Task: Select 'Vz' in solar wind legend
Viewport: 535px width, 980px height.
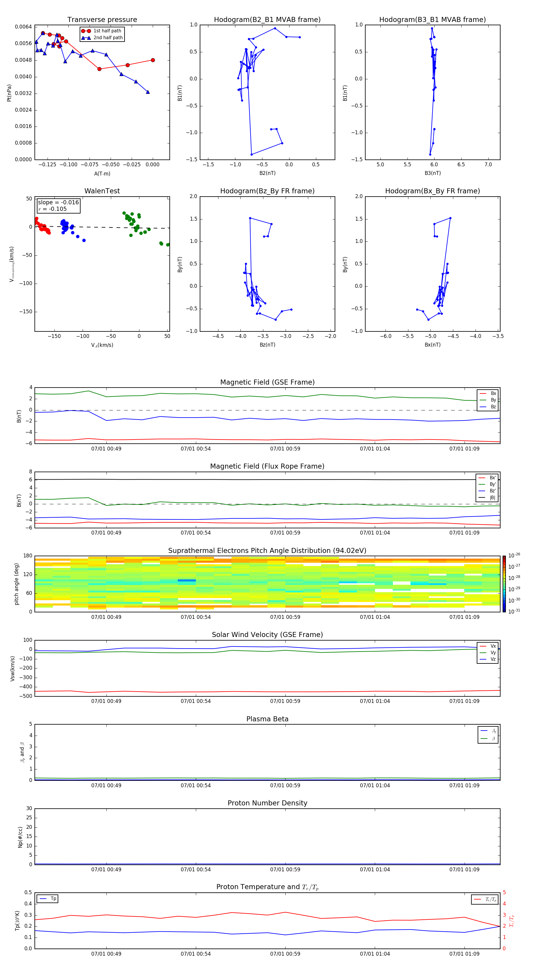Action: coord(488,659)
